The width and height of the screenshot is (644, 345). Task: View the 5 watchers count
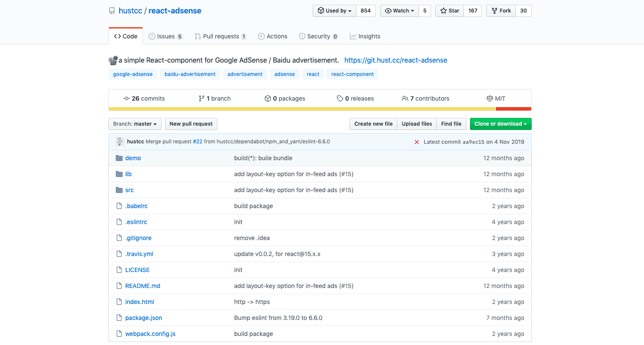point(425,11)
